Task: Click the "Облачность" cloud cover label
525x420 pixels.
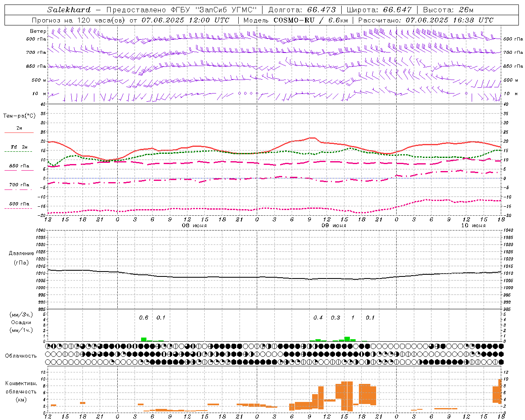Action: coord(21,356)
